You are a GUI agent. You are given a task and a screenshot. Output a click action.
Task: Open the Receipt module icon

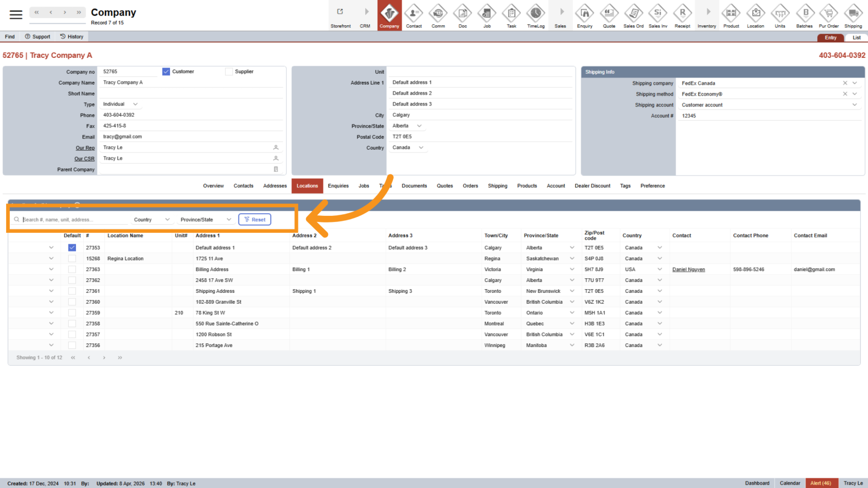683,15
